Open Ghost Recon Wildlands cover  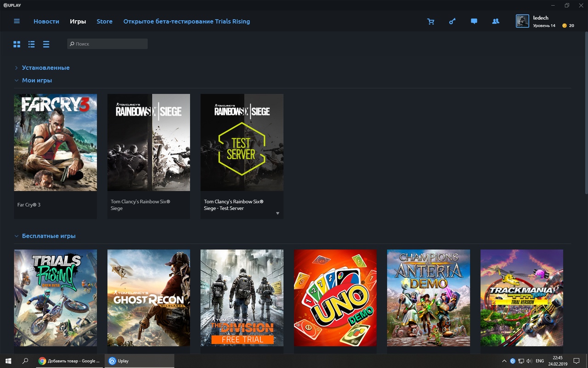pyautogui.click(x=149, y=298)
